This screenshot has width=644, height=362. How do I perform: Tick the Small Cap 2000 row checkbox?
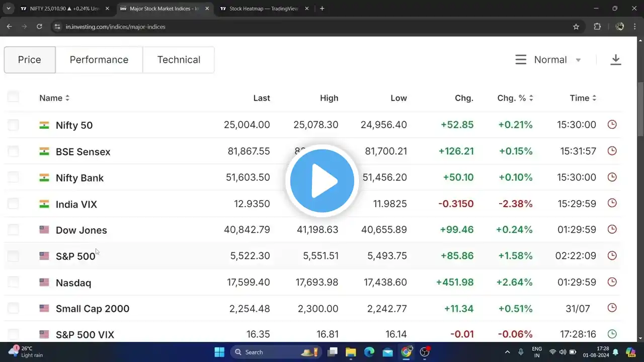13,308
